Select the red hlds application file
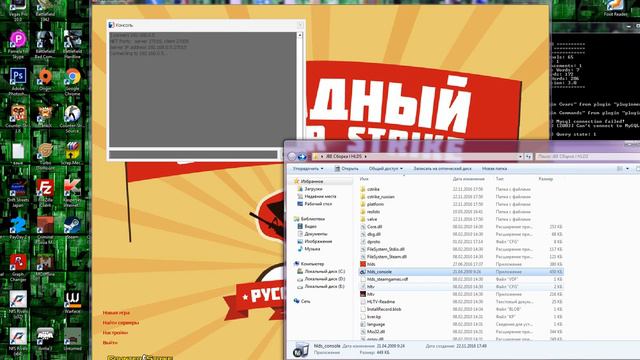Screen dimensions: 640x360 coord(371,264)
